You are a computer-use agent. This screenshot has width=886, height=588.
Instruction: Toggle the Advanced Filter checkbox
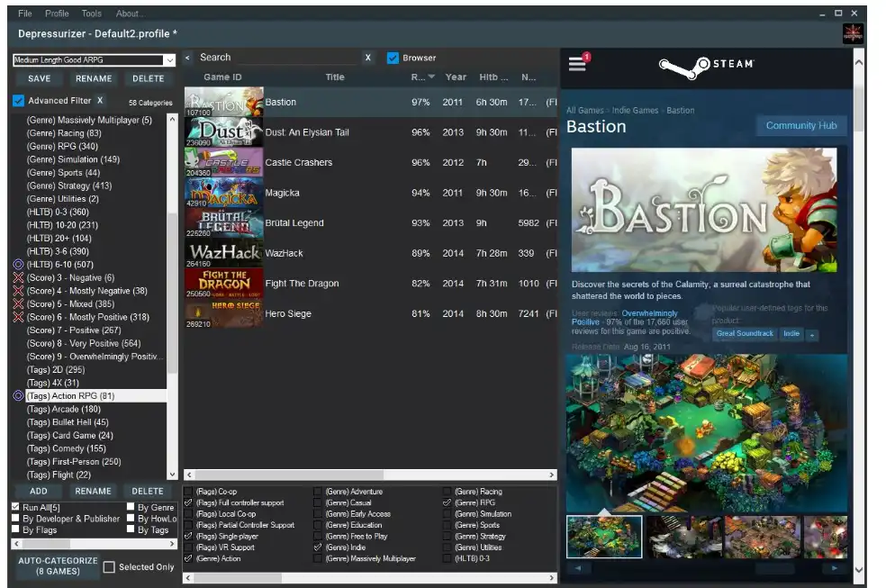pyautogui.click(x=19, y=101)
